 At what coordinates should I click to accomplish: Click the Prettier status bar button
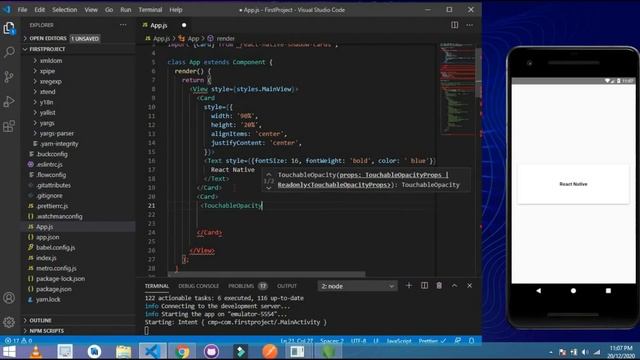tap(432, 340)
